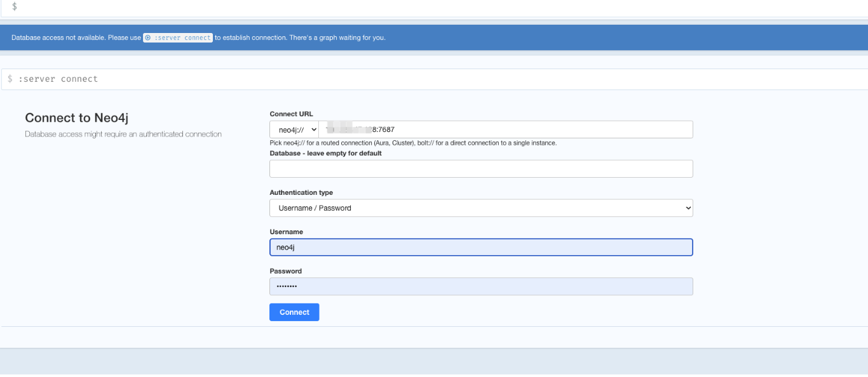Focus the empty top command editor
This screenshot has height=377, width=868.
point(381,7)
